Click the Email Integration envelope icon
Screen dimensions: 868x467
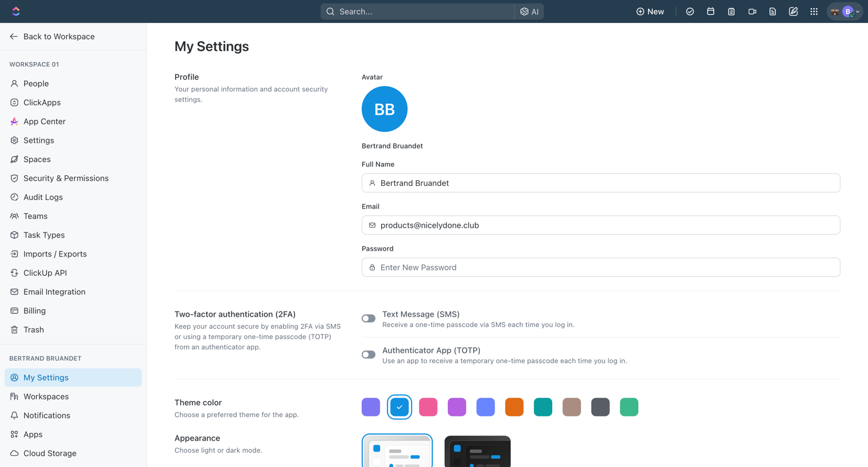[x=14, y=291]
